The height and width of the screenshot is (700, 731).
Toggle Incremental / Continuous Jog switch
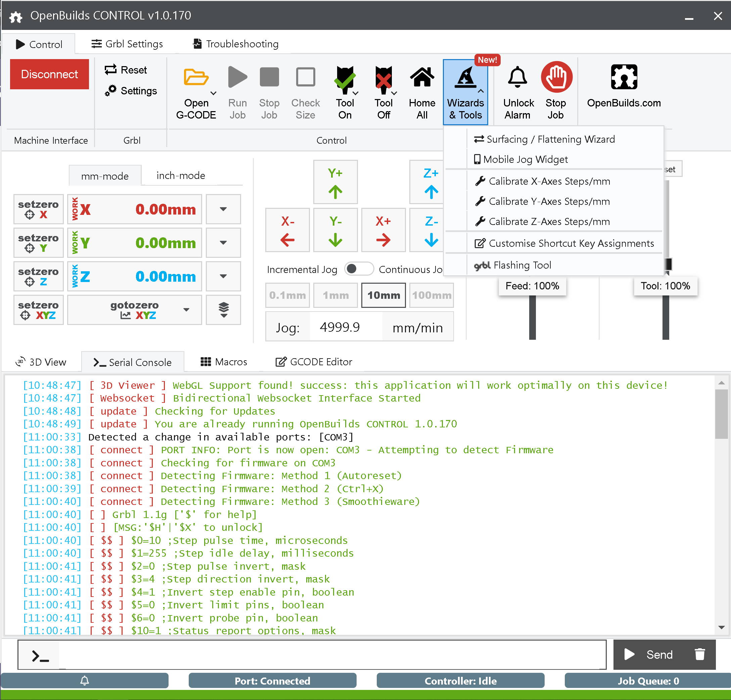359,269
